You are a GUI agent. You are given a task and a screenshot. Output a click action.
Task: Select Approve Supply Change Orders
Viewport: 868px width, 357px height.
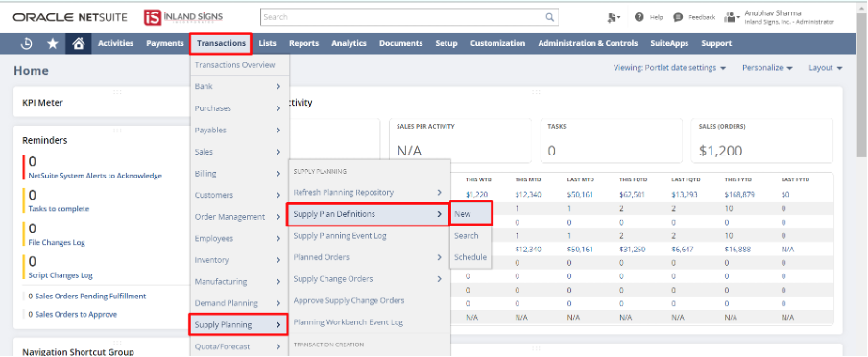click(x=370, y=300)
